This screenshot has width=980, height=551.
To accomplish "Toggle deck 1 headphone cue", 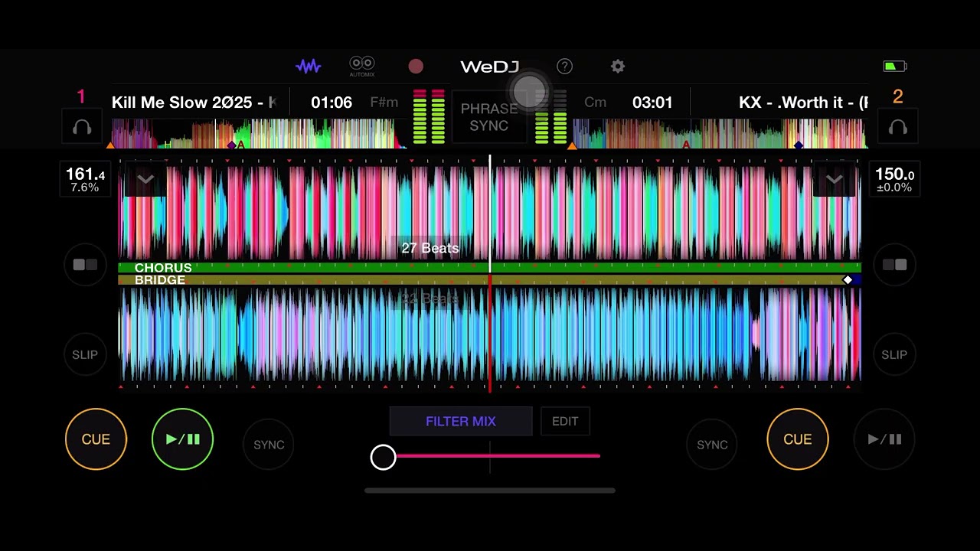I will 82,128.
